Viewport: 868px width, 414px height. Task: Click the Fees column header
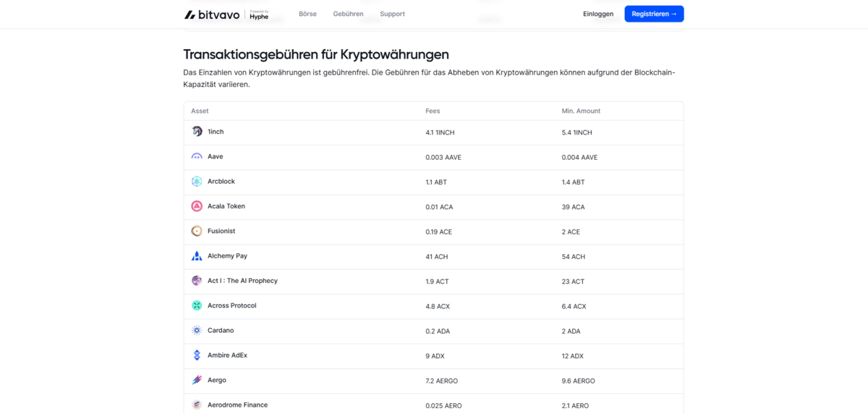[x=433, y=111]
